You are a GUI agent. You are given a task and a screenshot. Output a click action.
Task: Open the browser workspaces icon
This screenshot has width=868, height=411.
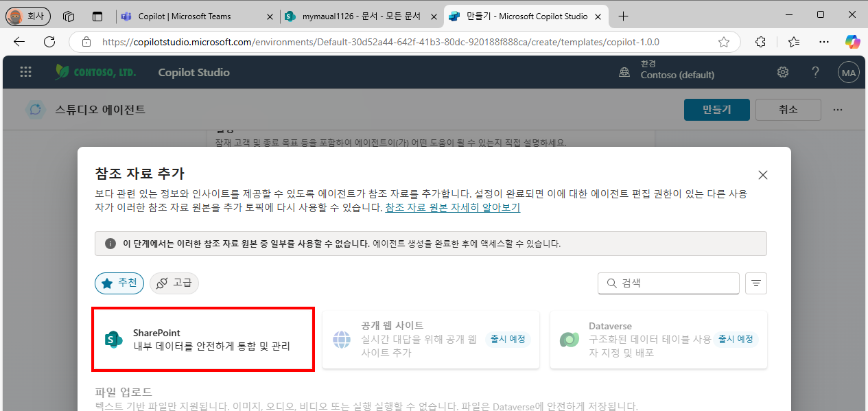pos(69,16)
